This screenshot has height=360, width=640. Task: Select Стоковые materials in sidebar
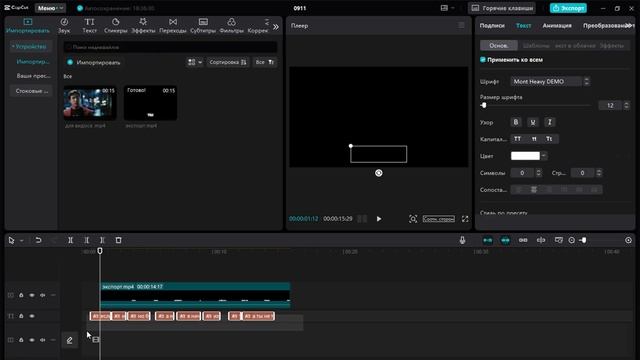(x=31, y=91)
